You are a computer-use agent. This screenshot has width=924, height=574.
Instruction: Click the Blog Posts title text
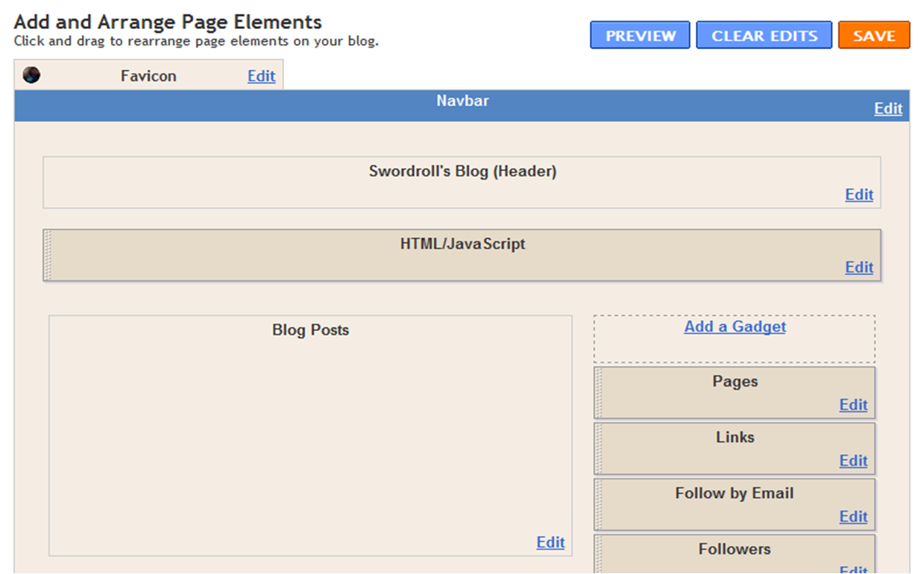[310, 330]
